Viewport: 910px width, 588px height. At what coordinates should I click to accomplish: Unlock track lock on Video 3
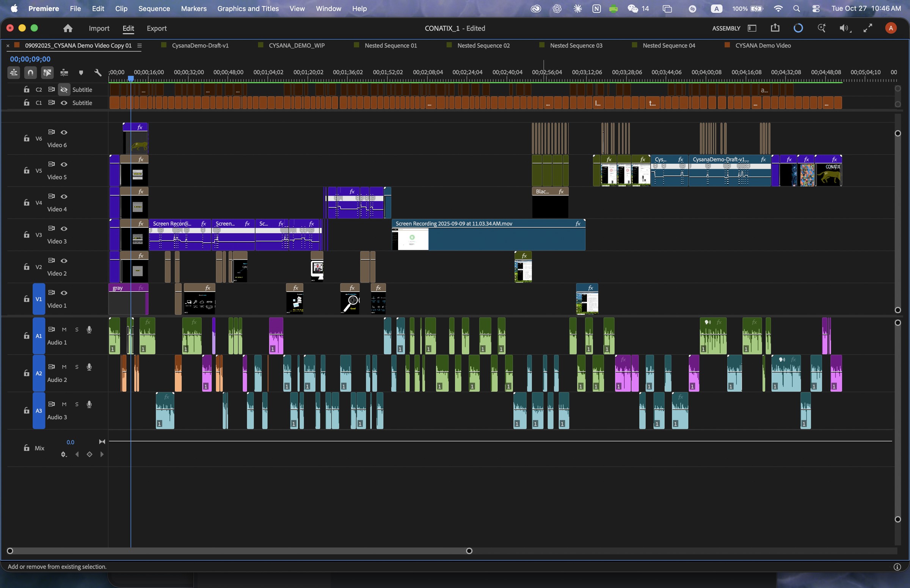[x=26, y=234]
